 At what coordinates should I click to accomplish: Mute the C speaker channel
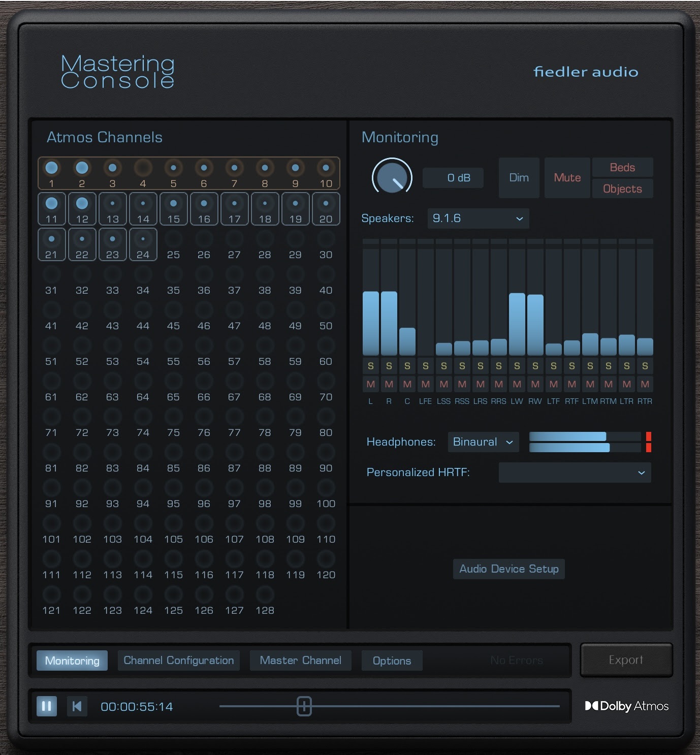tap(407, 384)
